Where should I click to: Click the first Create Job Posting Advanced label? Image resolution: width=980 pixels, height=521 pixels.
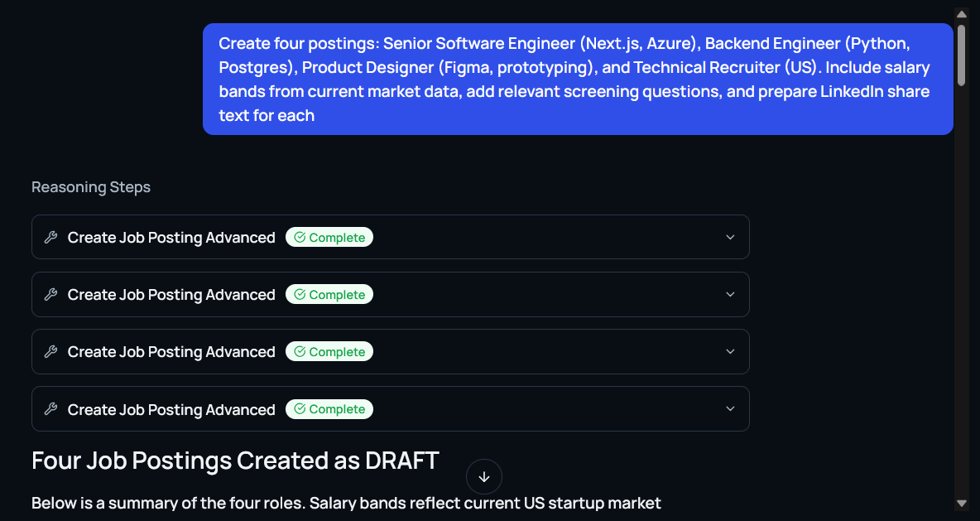(171, 238)
